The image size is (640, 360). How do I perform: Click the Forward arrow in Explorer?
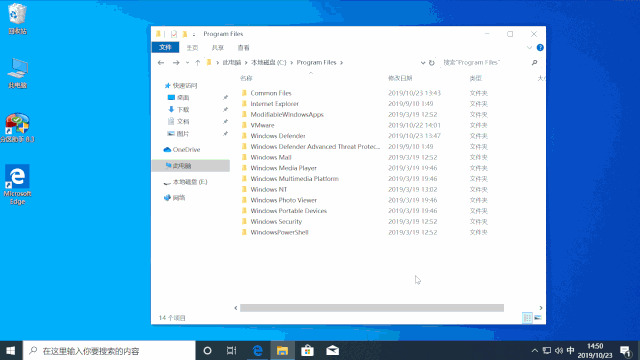tap(176, 62)
